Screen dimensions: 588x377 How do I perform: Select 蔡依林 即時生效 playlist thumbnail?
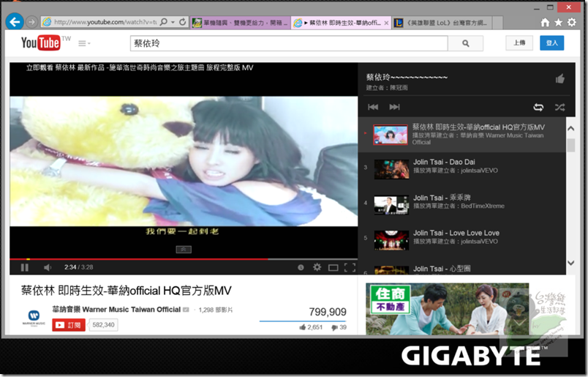pyautogui.click(x=390, y=135)
